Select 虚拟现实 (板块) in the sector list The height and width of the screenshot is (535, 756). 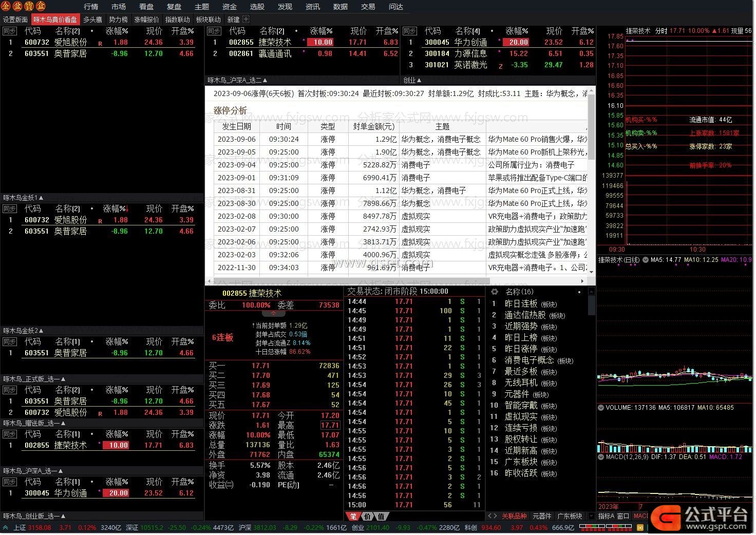[x=531, y=417]
